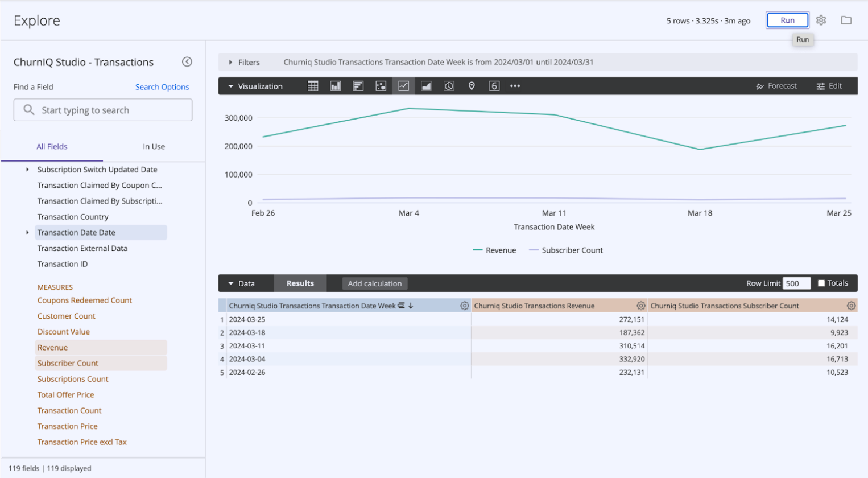Select the Subscriptions Count measure
The image size is (868, 478).
(x=72, y=379)
